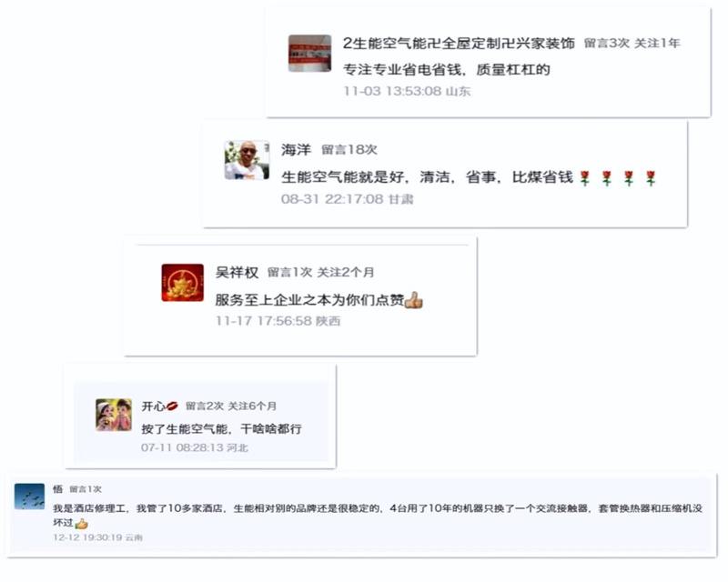Click the 悟 username
Viewport: 728px width, 582px height.
coord(57,488)
